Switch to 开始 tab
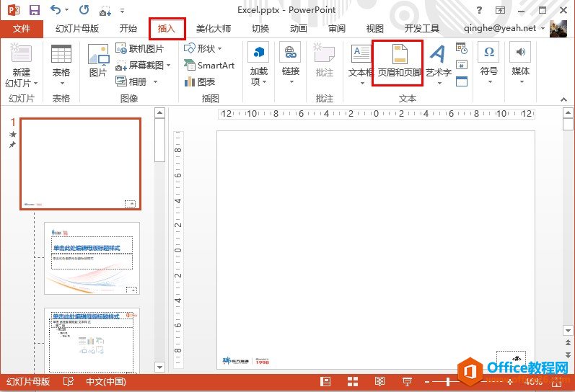Viewport: 575px width, 392px height. click(x=128, y=29)
